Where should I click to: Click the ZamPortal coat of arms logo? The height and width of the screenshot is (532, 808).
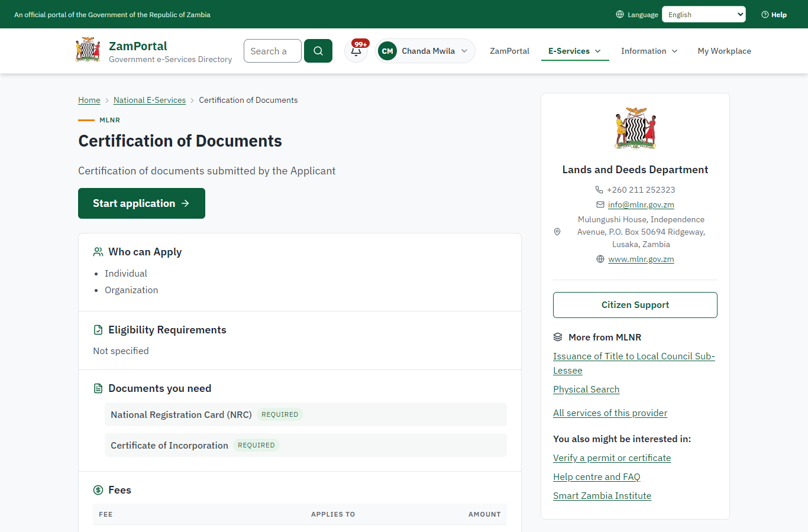pyautogui.click(x=88, y=50)
